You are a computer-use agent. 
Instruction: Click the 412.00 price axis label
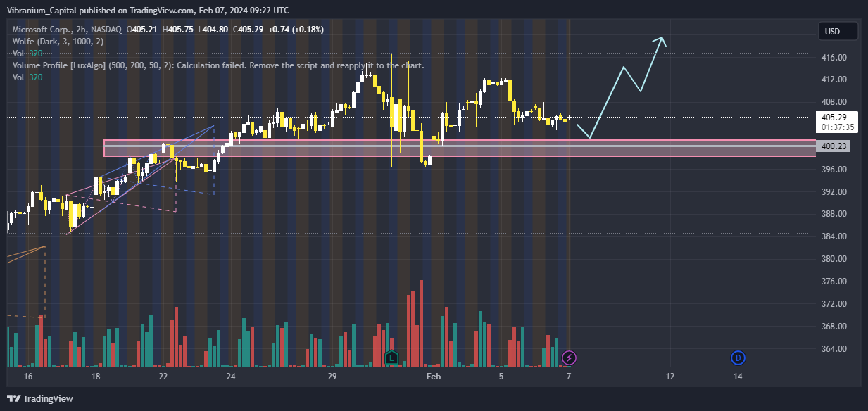pos(834,79)
